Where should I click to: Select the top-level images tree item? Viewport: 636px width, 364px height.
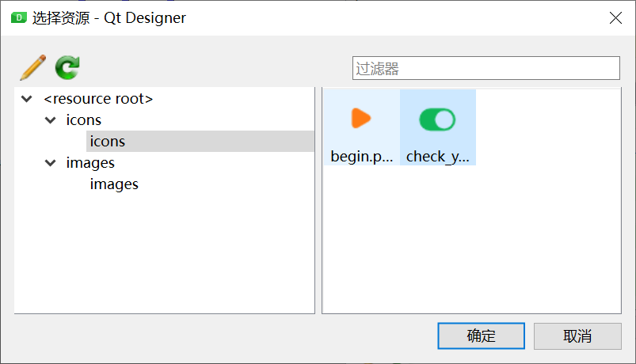[90, 163]
